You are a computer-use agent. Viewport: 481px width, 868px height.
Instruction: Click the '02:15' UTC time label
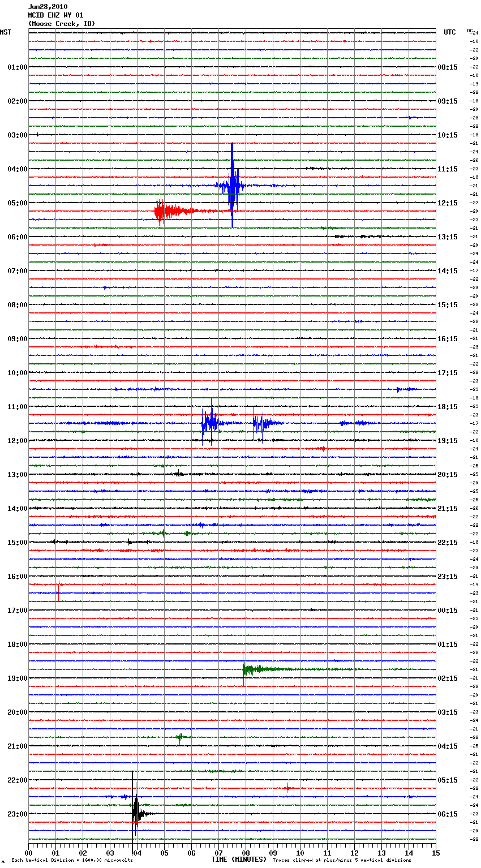[448, 678]
